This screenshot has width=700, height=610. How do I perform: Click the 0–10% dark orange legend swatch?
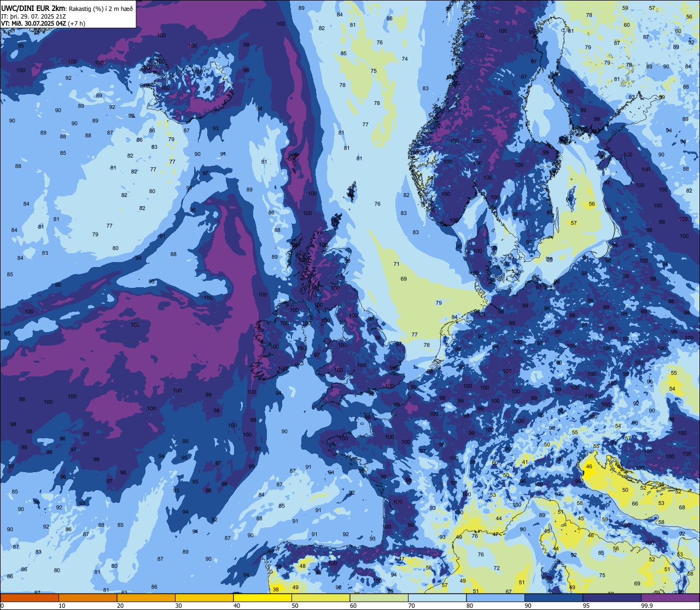point(30,597)
